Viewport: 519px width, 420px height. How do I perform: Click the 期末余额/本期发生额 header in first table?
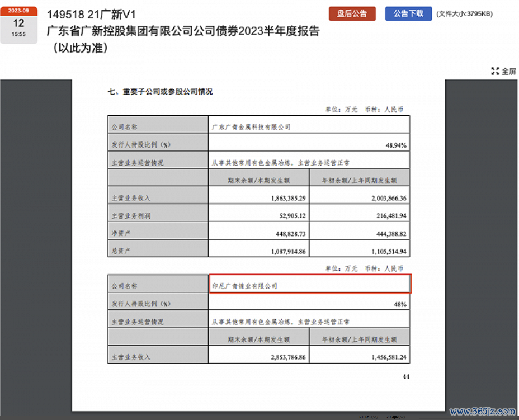tap(258, 181)
